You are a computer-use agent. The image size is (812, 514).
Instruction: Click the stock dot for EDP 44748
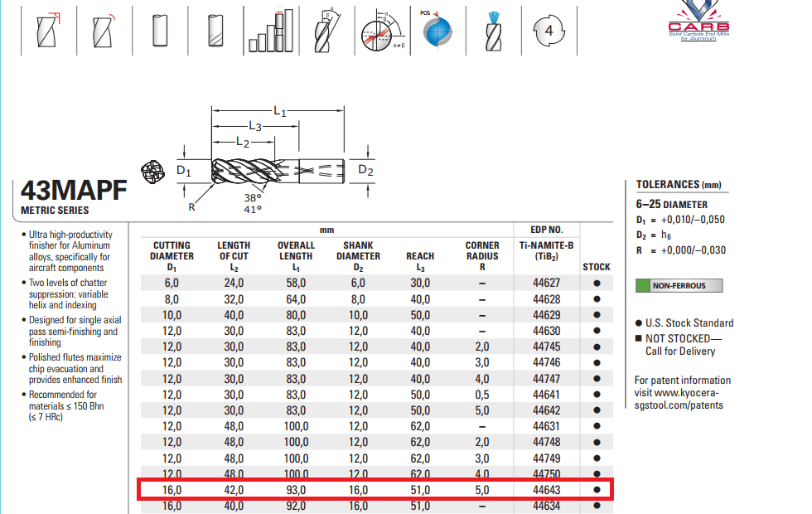[597, 442]
